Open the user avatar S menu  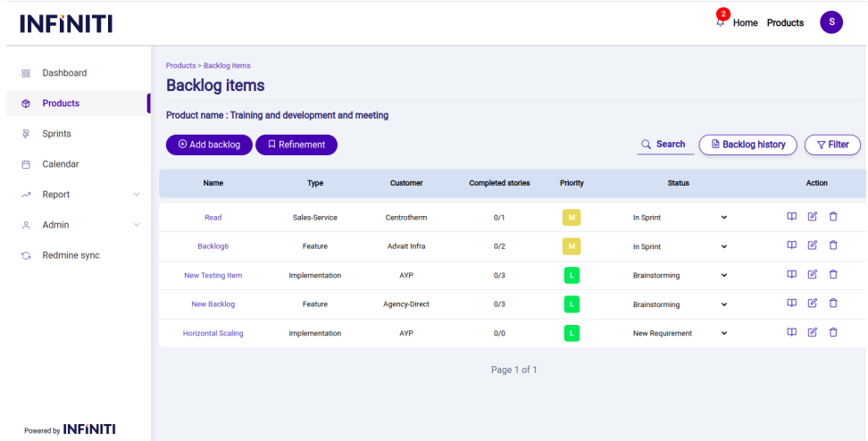pyautogui.click(x=830, y=23)
